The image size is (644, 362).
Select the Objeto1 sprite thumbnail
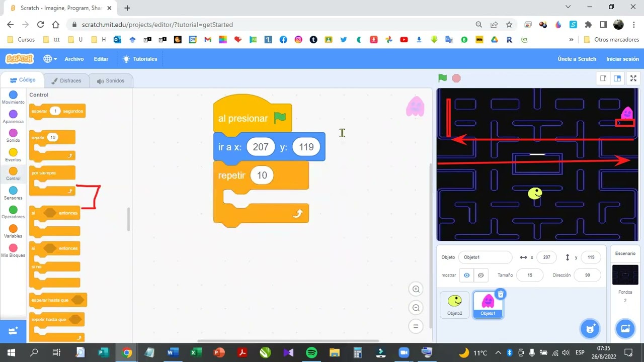pyautogui.click(x=488, y=305)
